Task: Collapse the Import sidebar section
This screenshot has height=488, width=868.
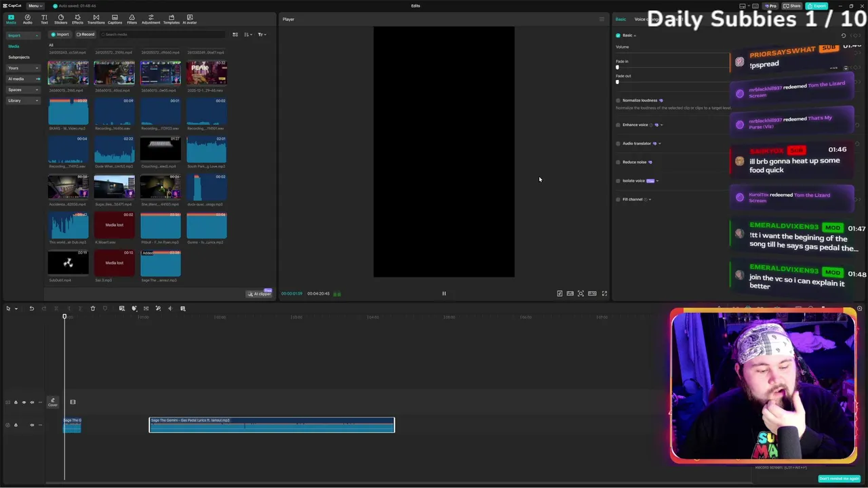Action: pyautogui.click(x=24, y=35)
